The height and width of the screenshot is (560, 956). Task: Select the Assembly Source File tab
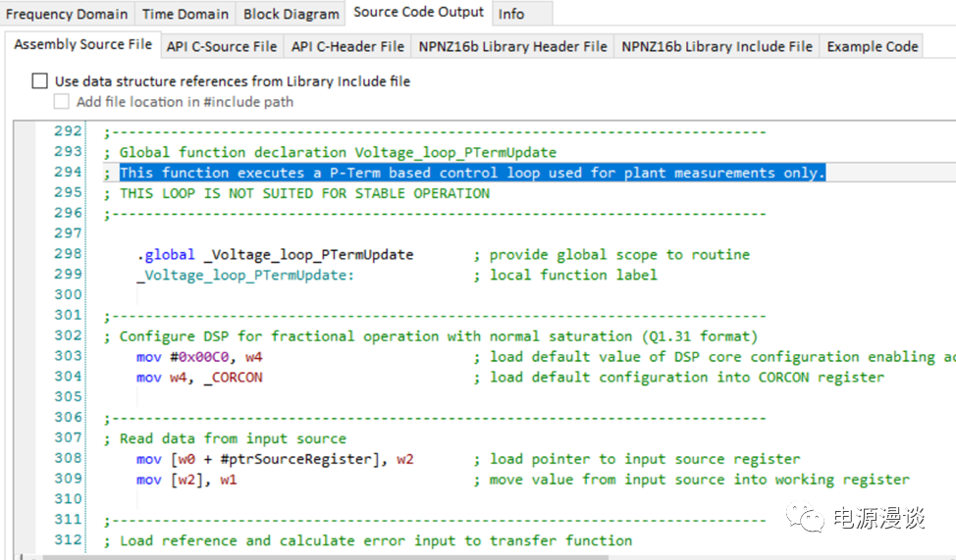(x=82, y=45)
